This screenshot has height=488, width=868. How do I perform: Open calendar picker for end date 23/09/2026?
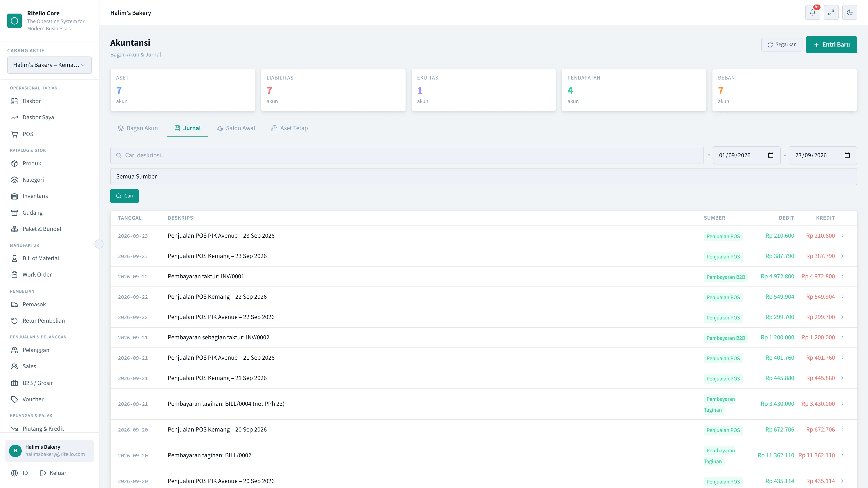[x=847, y=155]
